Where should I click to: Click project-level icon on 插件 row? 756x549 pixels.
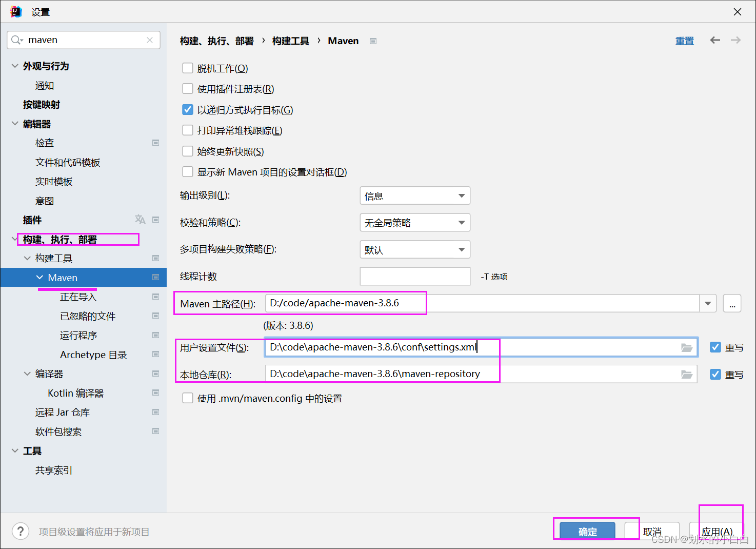pos(155,220)
